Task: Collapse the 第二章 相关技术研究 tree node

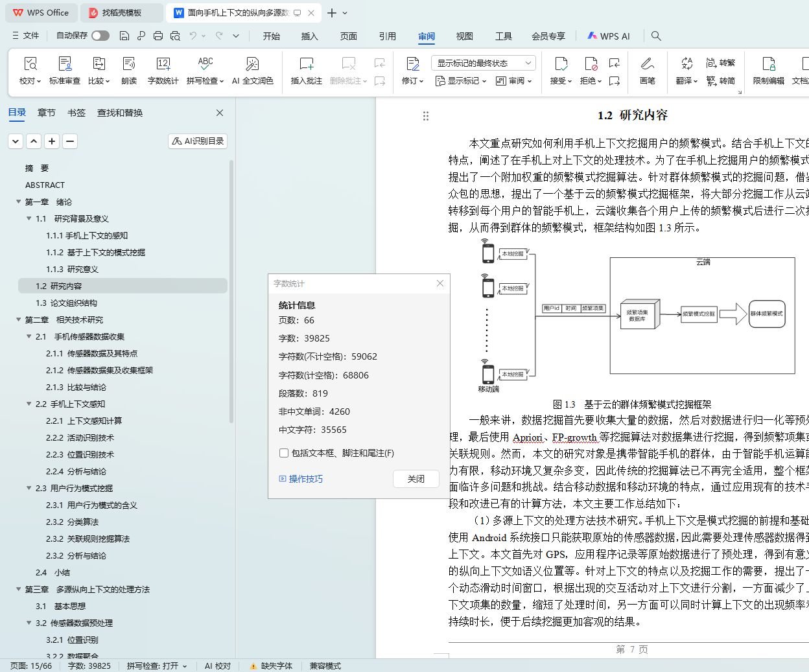Action: pos(19,319)
